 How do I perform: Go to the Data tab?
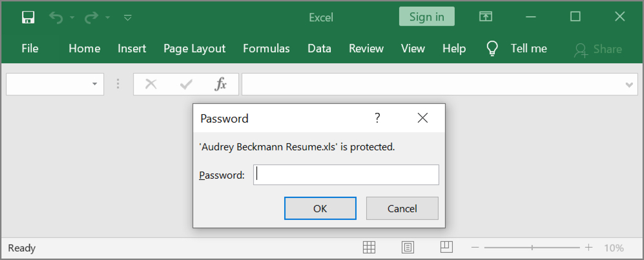[320, 48]
